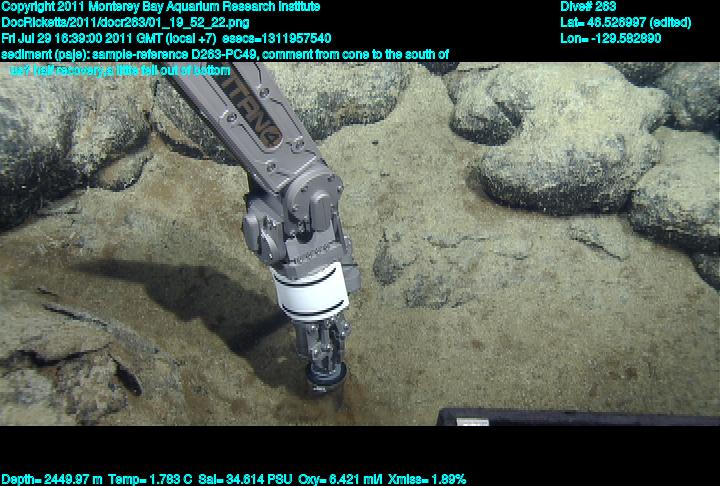Click the Oxy= 6.421 ml/l reading
720x486 pixels.
[340, 480]
